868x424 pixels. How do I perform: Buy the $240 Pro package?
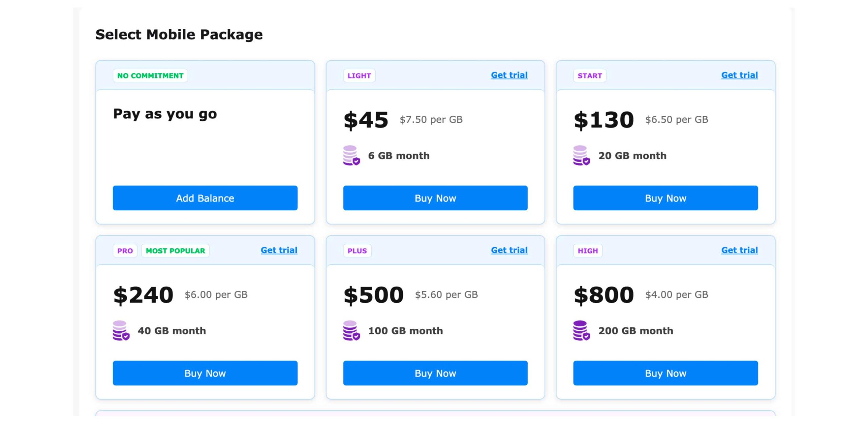point(205,373)
